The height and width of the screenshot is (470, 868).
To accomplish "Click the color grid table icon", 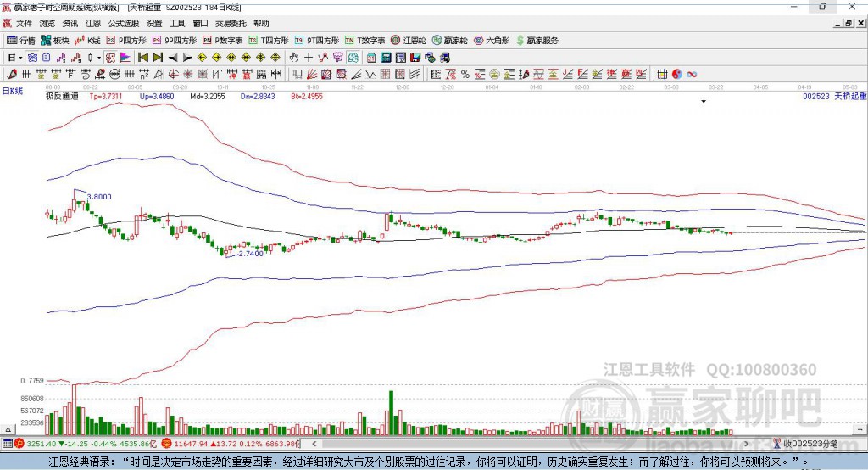I will 662,74.
